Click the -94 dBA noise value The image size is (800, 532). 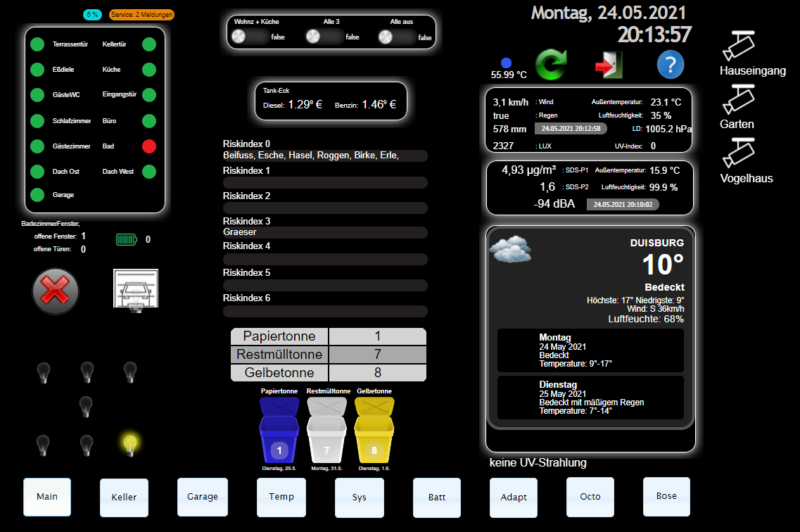554,204
